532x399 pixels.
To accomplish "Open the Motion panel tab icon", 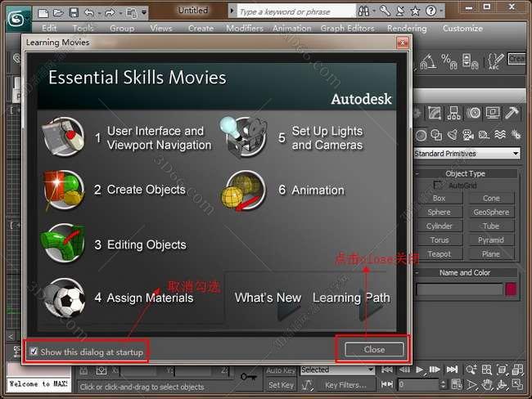I will pos(473,113).
